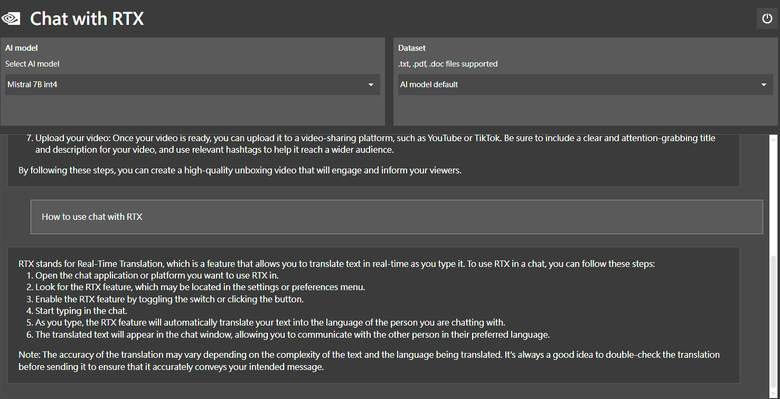Click the '.txt, .pdf, .doc files supported' text
Image resolution: width=780 pixels, height=399 pixels.
[x=448, y=64]
